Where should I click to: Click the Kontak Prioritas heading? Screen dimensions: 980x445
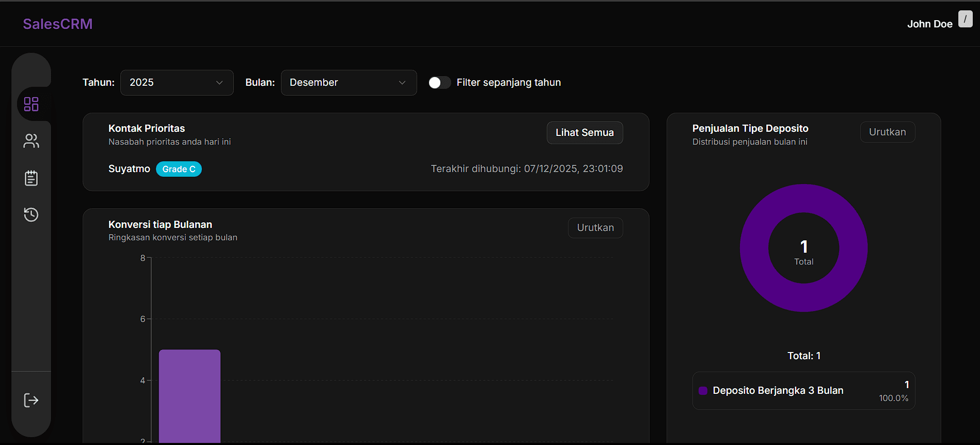[147, 128]
